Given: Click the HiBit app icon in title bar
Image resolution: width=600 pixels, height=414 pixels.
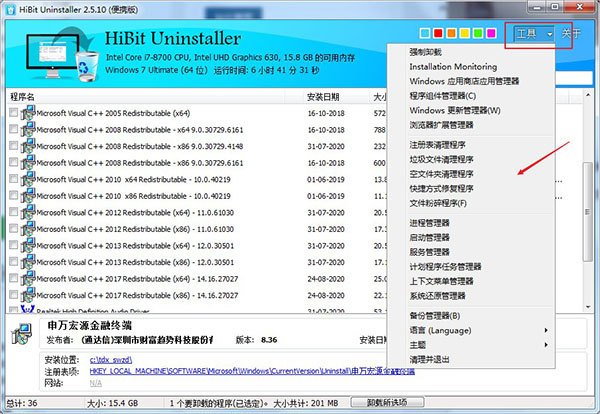Looking at the screenshot, I should click(11, 9).
